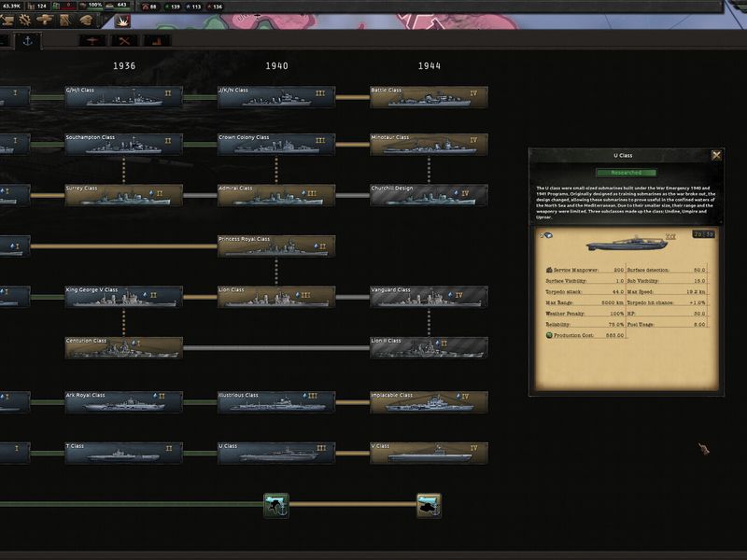Viewport: 747px width, 560px height.
Task: Open the T Class submarine technology
Action: pos(124,454)
